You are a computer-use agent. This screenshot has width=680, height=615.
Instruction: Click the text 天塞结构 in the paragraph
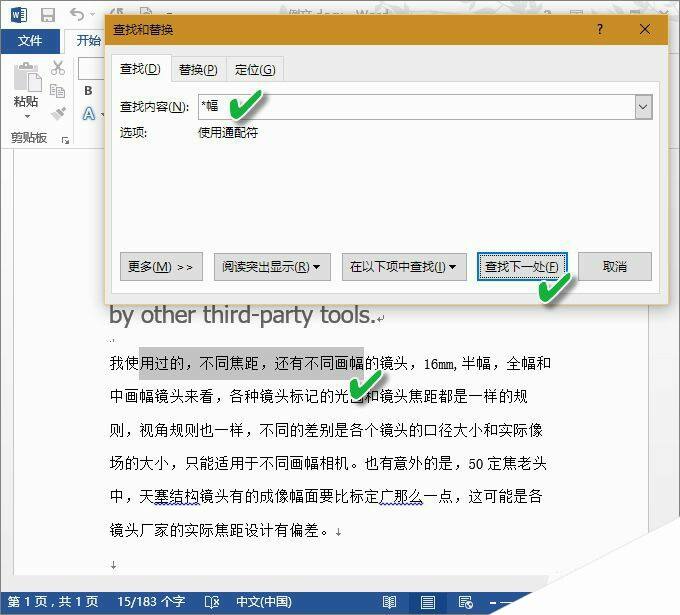[170, 496]
